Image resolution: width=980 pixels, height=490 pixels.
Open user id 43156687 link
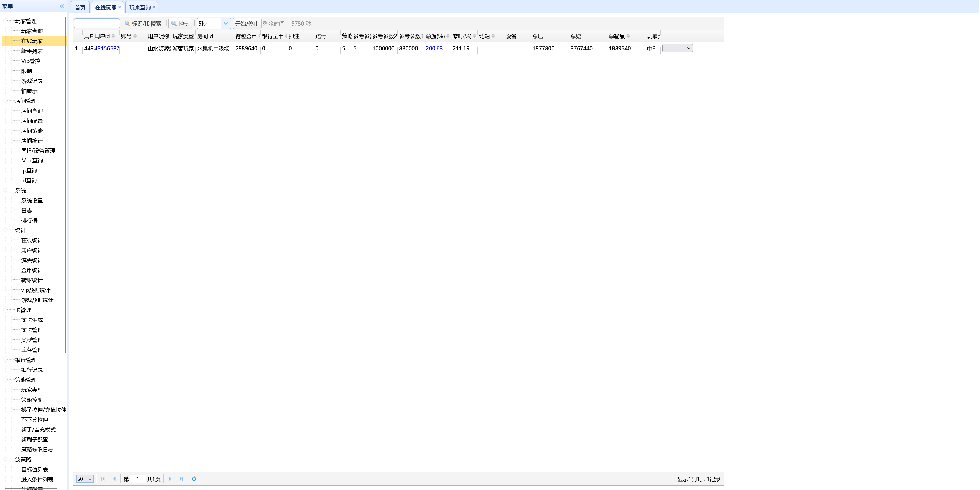click(107, 48)
